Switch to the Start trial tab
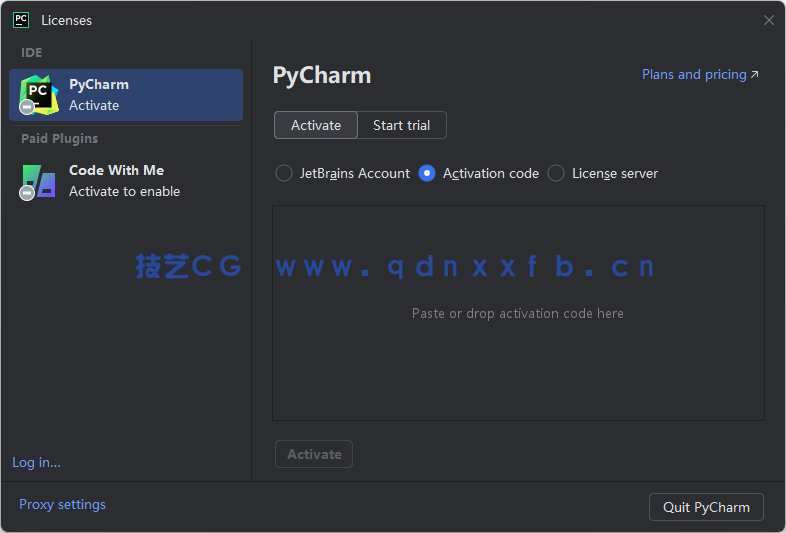 tap(402, 125)
